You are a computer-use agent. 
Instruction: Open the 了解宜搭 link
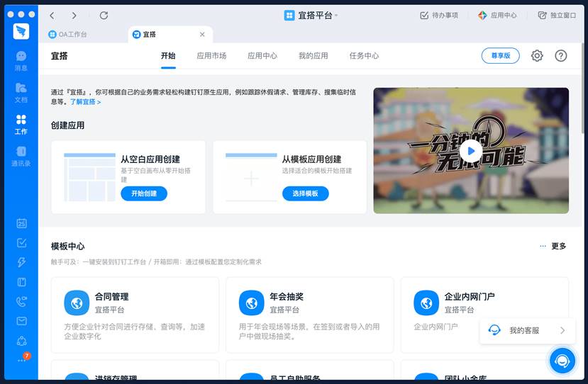click(x=85, y=102)
